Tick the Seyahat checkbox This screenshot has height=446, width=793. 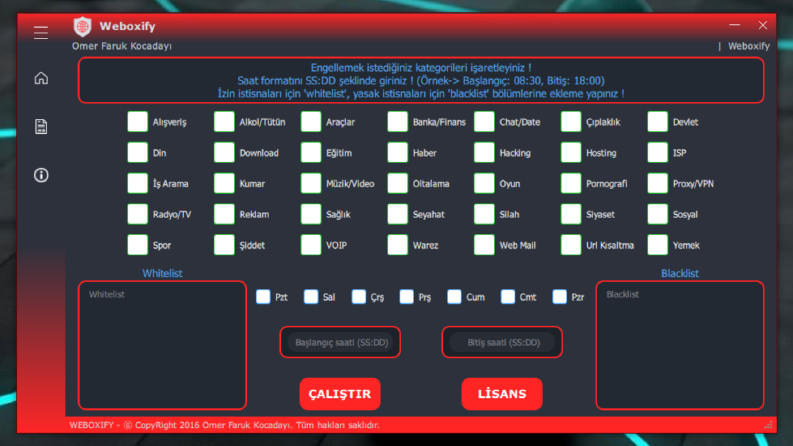[x=398, y=214]
